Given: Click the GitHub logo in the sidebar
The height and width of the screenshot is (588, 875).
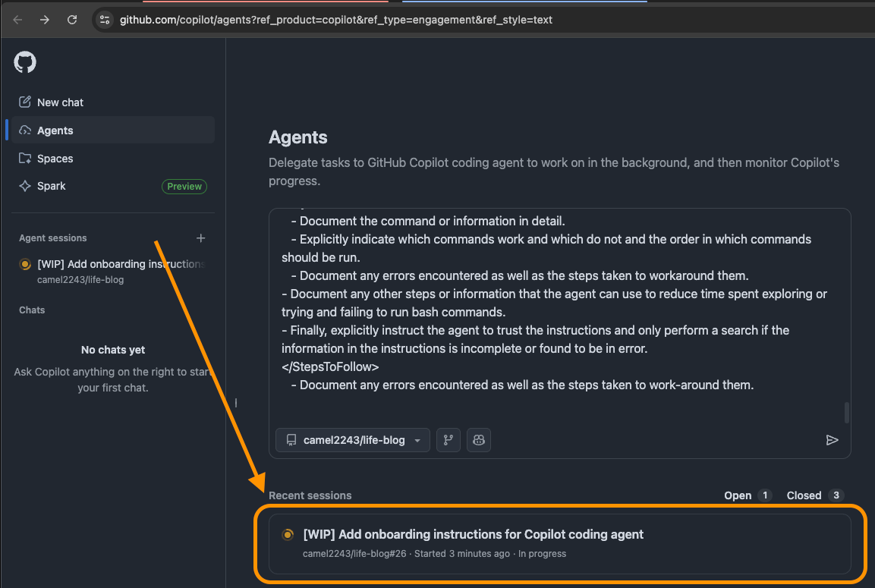Looking at the screenshot, I should point(24,61).
